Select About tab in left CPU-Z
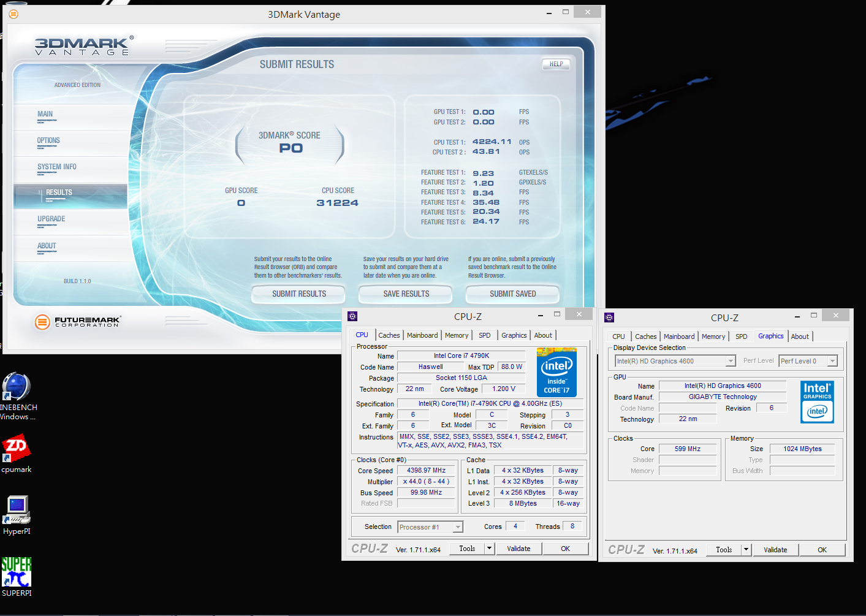Viewport: 866px width, 616px height. (x=543, y=335)
